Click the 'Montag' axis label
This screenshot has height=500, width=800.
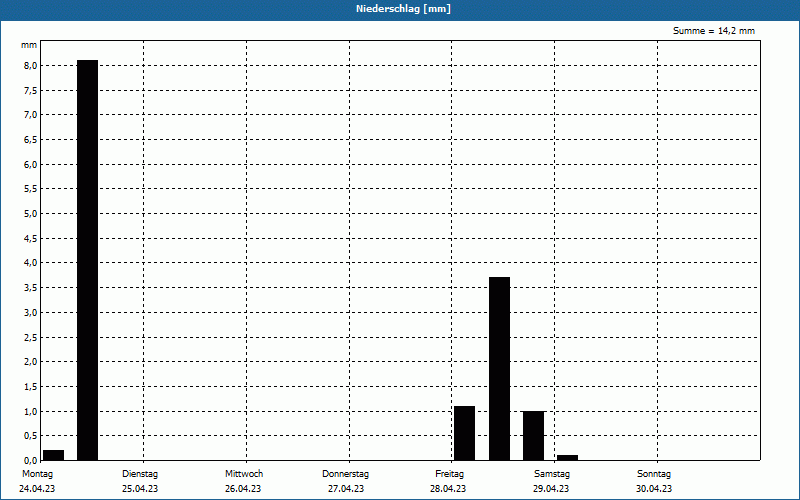(x=37, y=474)
